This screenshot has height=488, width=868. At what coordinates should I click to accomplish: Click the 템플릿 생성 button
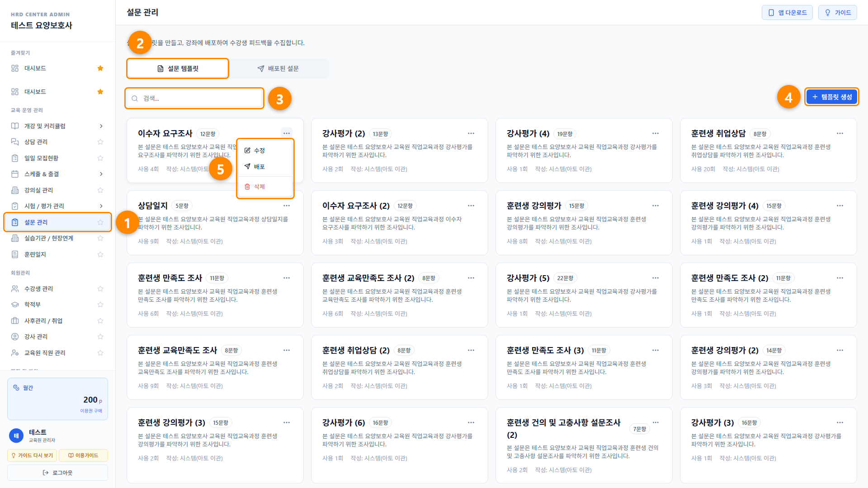point(832,97)
